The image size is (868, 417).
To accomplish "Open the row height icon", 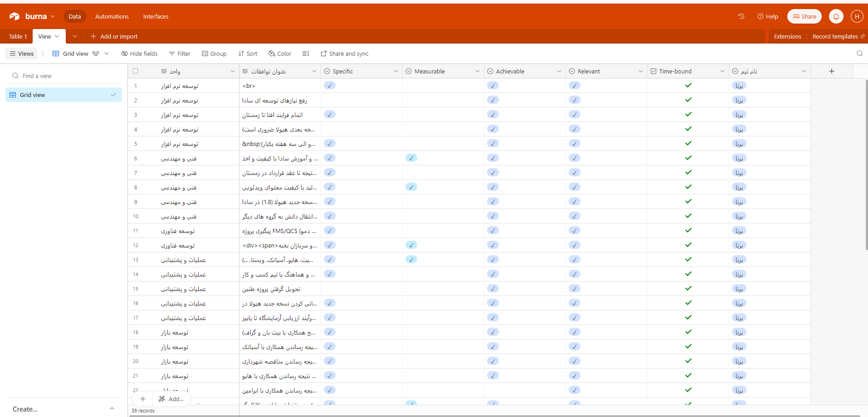I will [x=306, y=53].
